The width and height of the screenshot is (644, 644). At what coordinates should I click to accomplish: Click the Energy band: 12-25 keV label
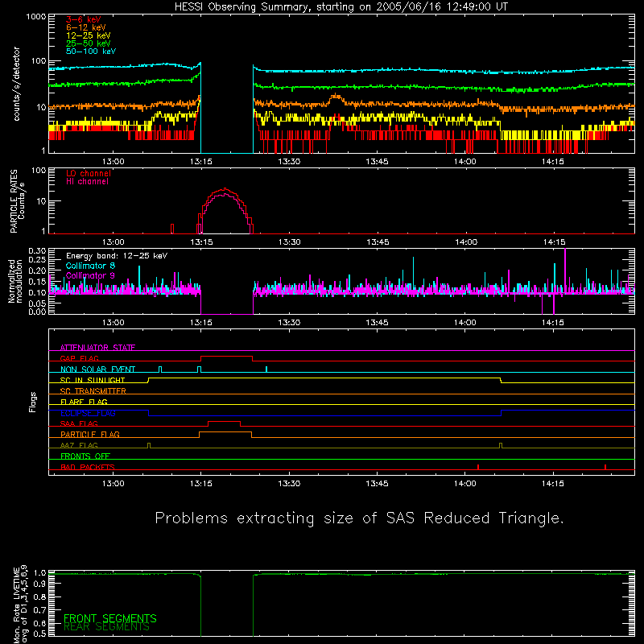tap(117, 256)
